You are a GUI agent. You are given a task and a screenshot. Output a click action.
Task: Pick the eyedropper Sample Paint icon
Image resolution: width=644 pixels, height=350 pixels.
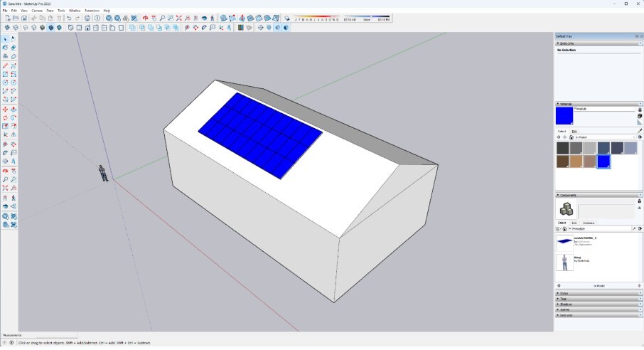pos(640,130)
